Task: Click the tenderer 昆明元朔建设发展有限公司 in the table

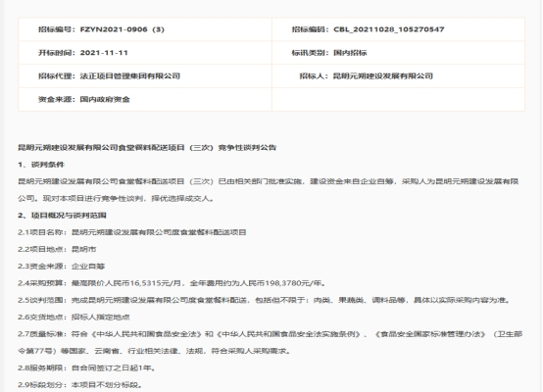Action: 383,75
